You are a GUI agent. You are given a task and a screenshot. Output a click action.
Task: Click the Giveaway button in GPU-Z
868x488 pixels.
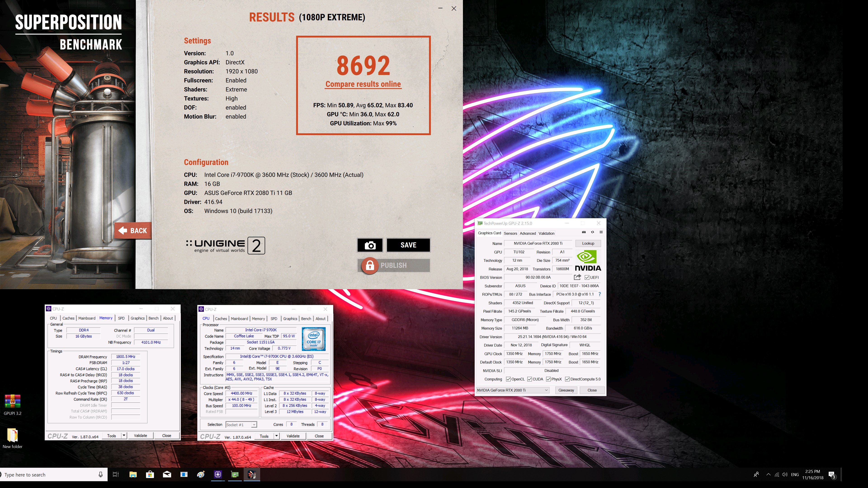566,390
